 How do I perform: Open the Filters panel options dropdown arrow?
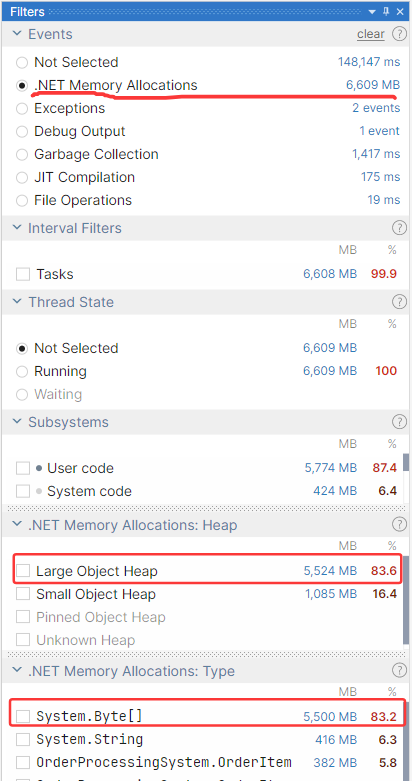click(x=372, y=11)
